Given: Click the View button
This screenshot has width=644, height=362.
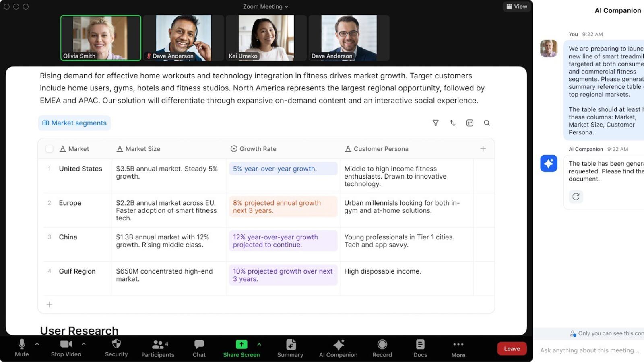Looking at the screenshot, I should coord(517,7).
